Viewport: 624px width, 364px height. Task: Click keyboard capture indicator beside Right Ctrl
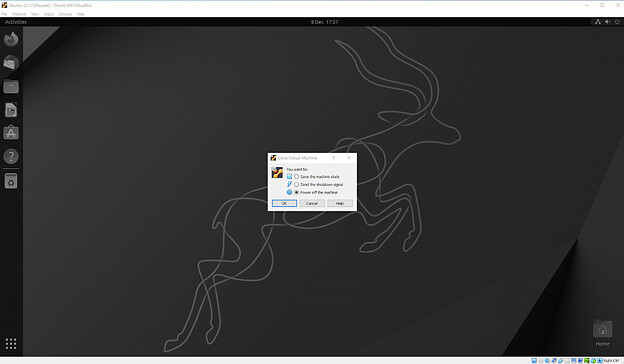[600, 360]
